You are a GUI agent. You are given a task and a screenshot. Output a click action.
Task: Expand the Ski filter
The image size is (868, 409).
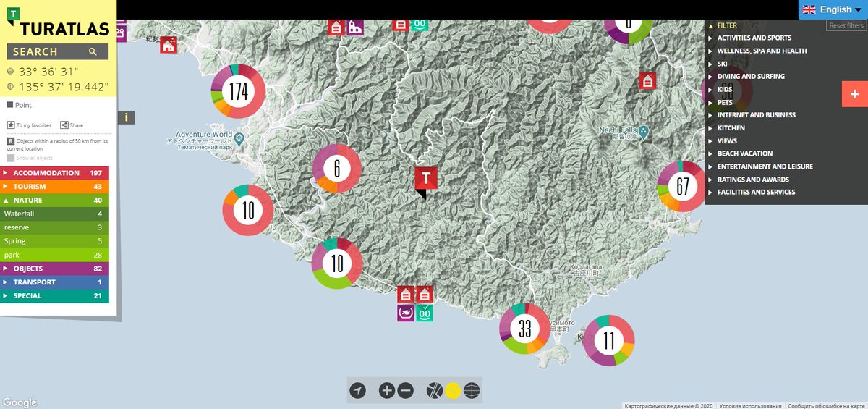point(723,64)
